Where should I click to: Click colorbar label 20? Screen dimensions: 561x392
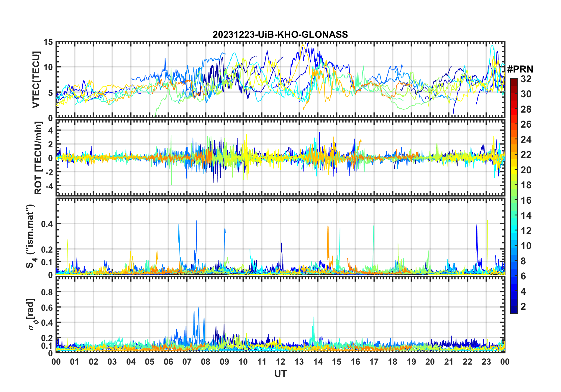click(526, 170)
